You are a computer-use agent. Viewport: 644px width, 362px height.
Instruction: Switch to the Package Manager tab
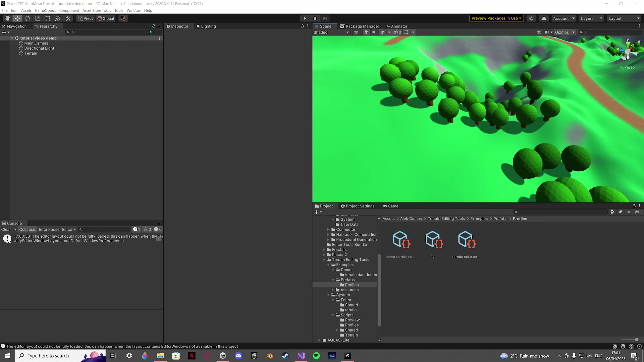click(359, 26)
